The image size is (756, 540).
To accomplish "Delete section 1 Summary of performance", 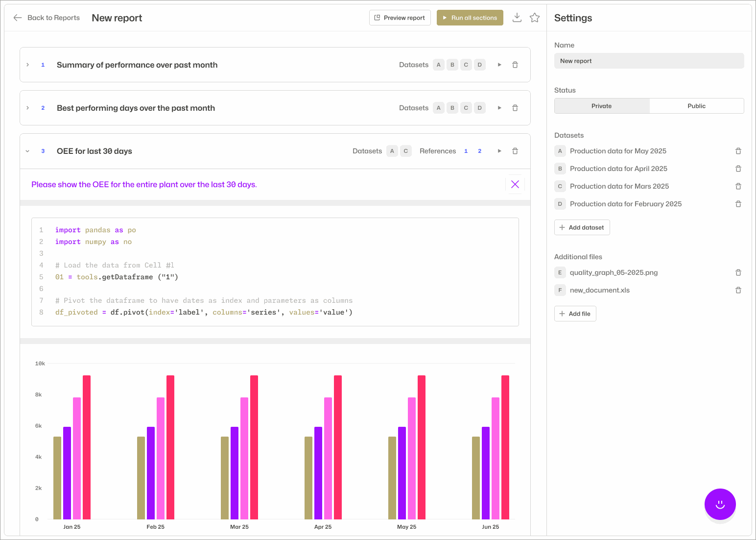I will [515, 65].
